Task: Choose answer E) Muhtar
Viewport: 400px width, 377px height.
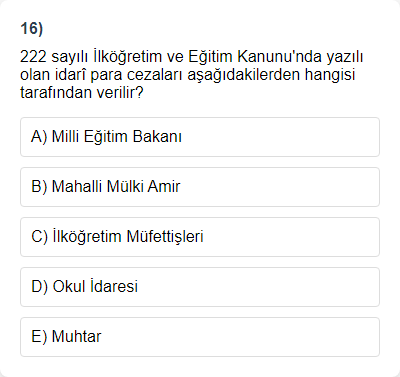Action: (x=200, y=337)
